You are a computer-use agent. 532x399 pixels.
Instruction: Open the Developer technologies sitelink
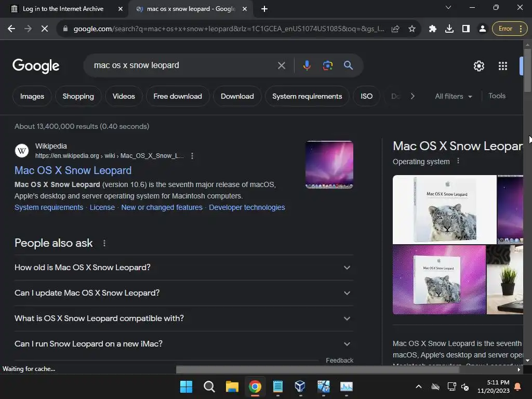coord(247,207)
